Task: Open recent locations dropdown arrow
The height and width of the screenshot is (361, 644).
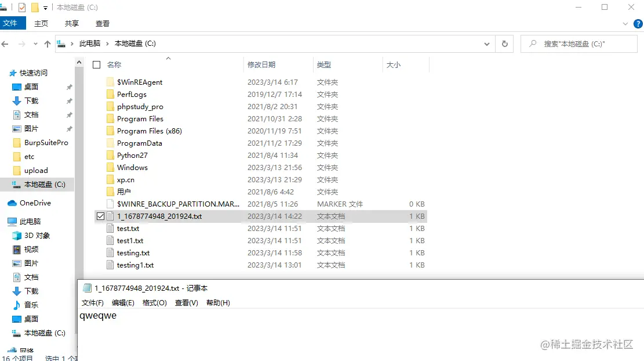Action: coord(36,44)
